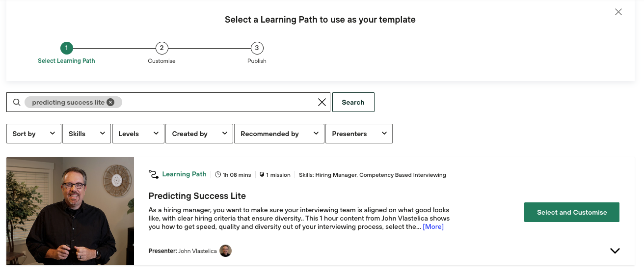Click the Learning Path route icon

point(154,174)
